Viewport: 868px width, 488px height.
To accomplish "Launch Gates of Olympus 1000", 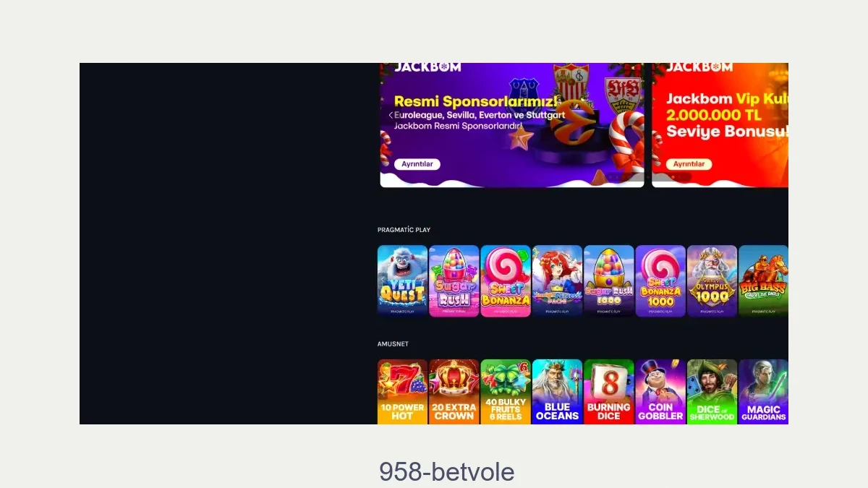I will (712, 281).
